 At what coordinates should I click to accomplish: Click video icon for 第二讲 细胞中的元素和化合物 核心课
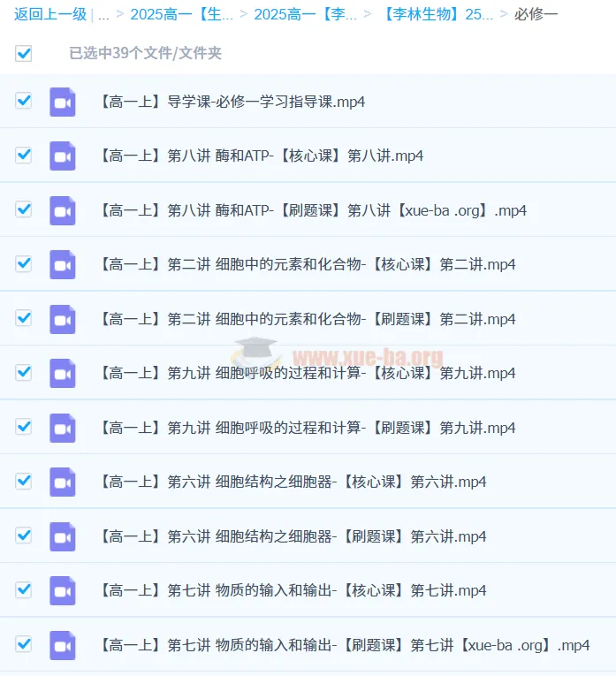tap(63, 265)
